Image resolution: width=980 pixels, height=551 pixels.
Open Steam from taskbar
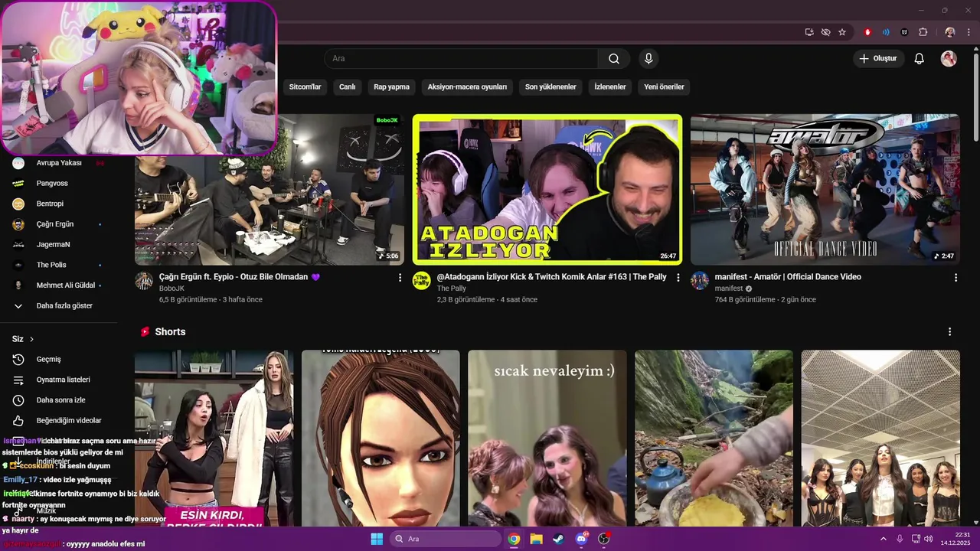(x=559, y=539)
